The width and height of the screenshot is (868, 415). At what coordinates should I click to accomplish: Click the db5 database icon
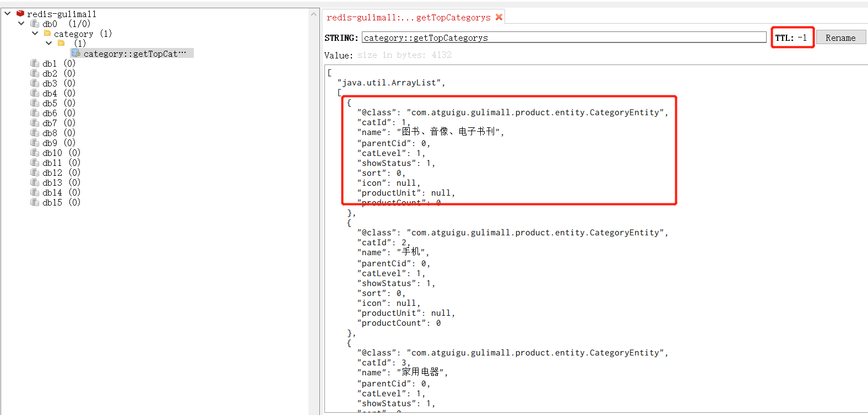tap(35, 103)
